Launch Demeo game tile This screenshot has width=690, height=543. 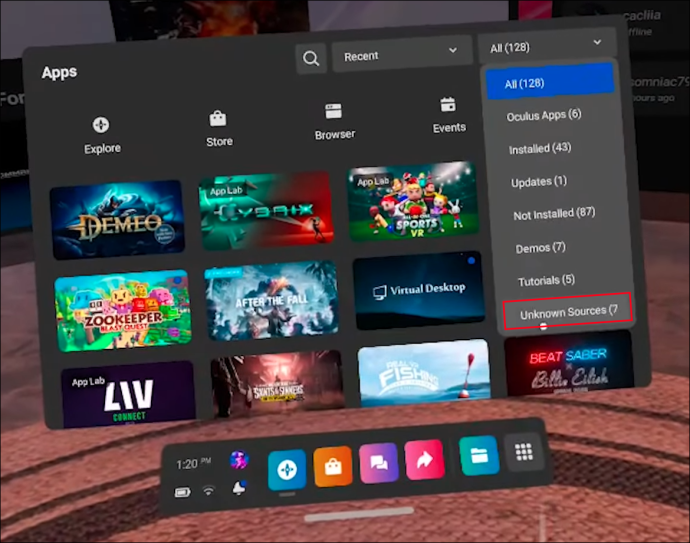pyautogui.click(x=117, y=220)
